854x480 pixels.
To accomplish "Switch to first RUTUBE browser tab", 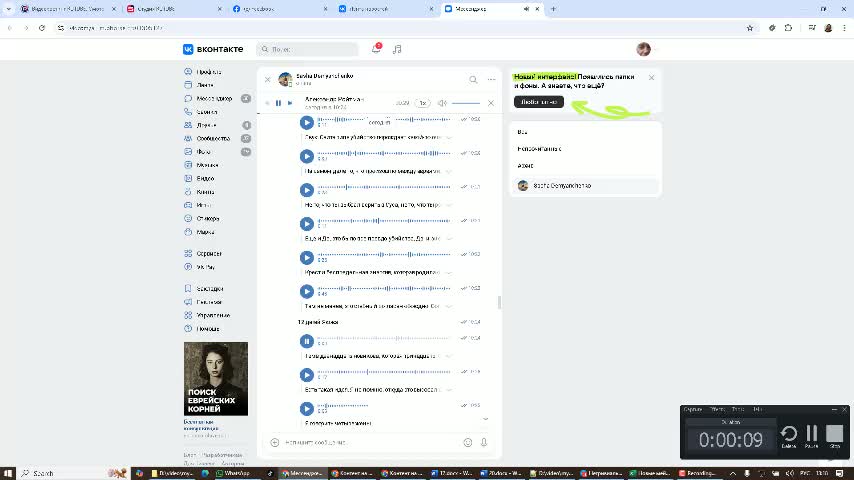I will coord(67,9).
